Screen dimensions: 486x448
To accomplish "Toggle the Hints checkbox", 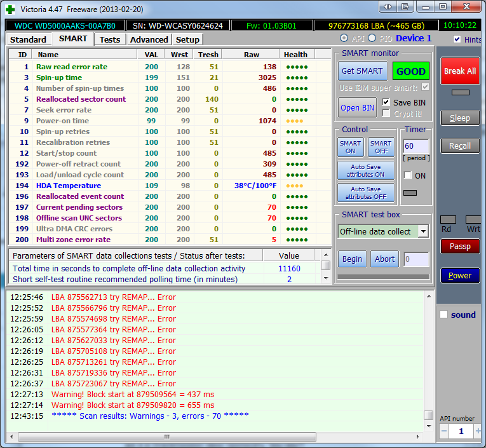I will pyautogui.click(x=457, y=39).
